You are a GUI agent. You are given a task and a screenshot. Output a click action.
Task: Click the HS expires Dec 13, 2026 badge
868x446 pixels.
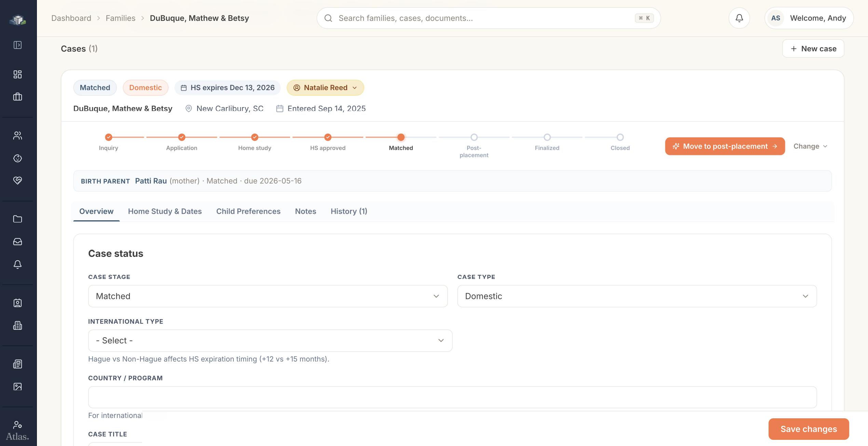pyautogui.click(x=228, y=88)
